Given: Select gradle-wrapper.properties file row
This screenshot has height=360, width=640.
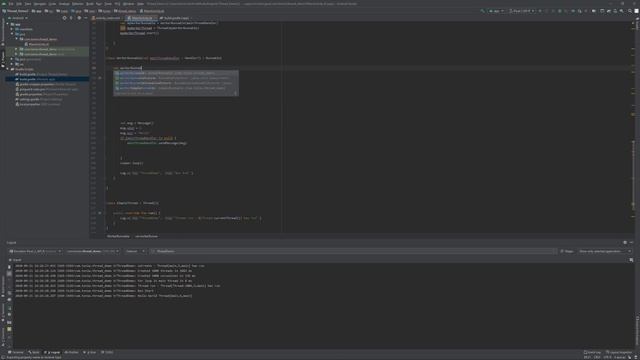Looking at the screenshot, I should [x=47, y=84].
